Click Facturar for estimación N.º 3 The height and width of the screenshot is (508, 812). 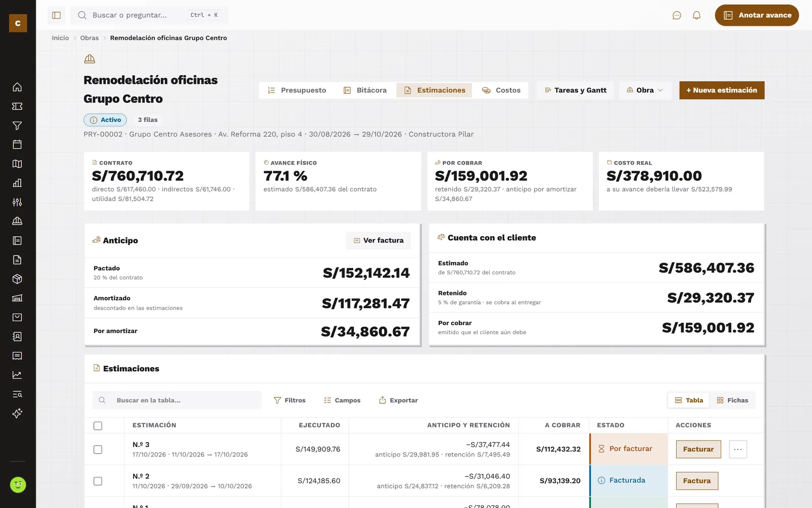point(698,449)
